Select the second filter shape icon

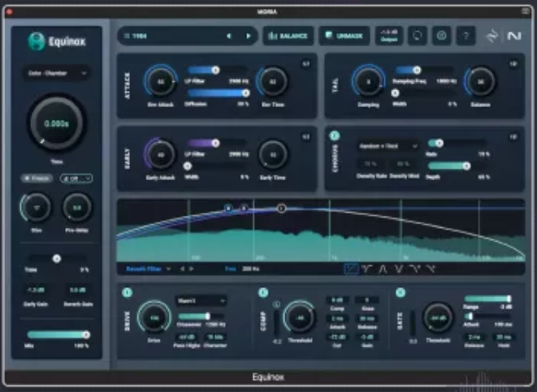coord(366,269)
